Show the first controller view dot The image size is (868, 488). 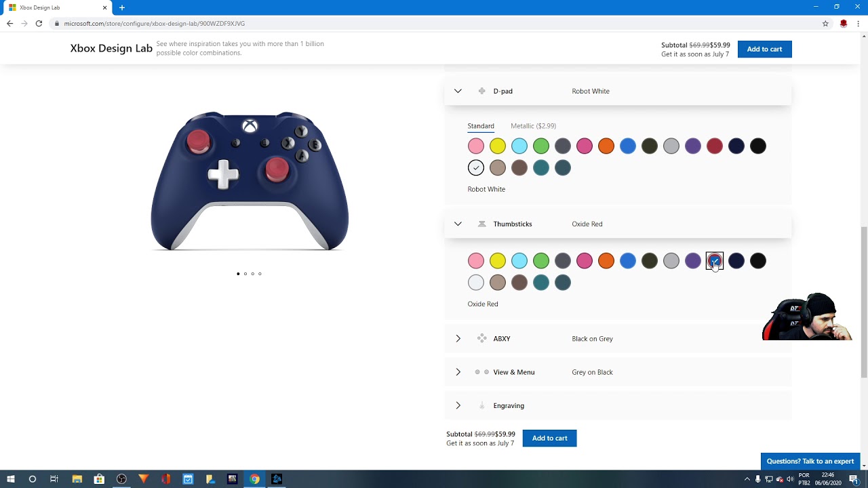coord(238,274)
